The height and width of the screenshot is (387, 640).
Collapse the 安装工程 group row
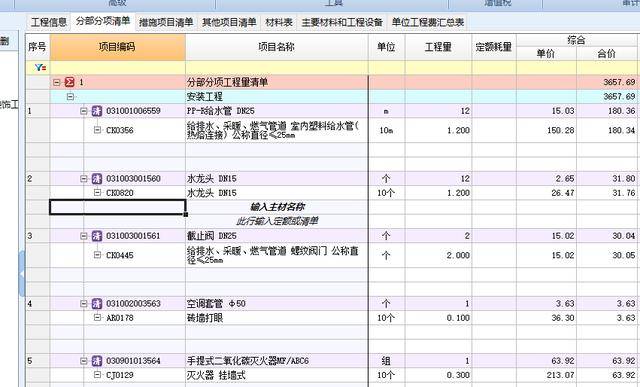point(70,97)
